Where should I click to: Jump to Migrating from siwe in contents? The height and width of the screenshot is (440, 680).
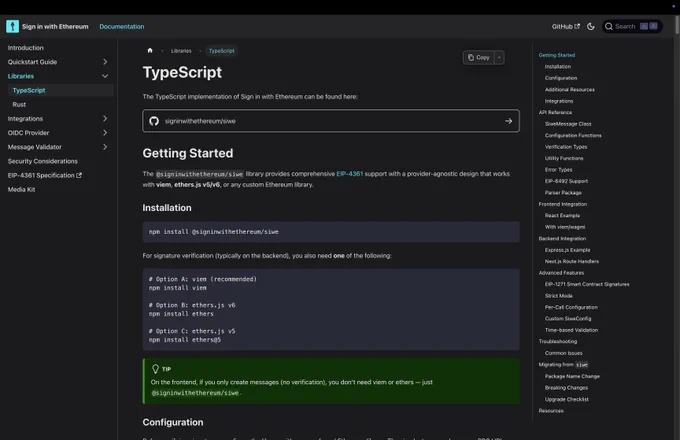[x=563, y=365]
